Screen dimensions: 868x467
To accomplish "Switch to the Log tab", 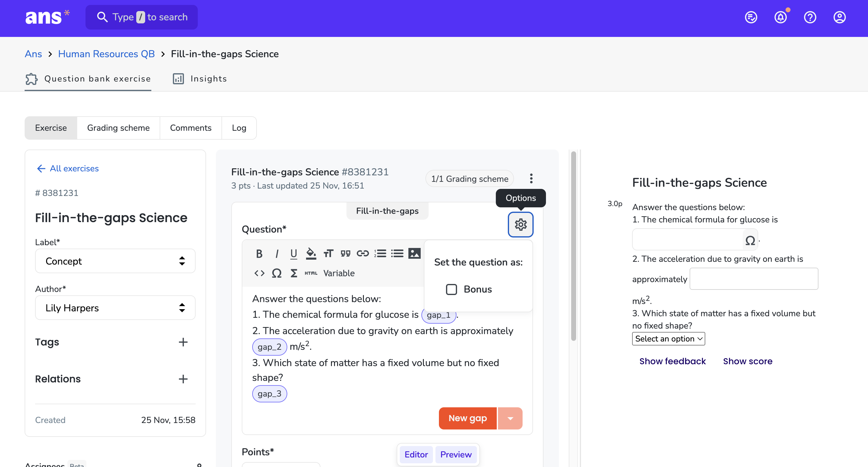I will 239,128.
